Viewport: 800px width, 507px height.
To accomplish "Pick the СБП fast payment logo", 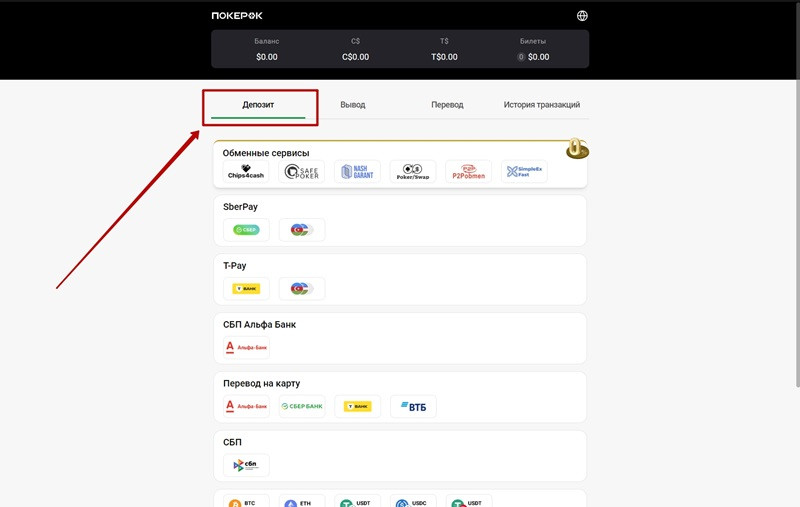I will point(246,465).
